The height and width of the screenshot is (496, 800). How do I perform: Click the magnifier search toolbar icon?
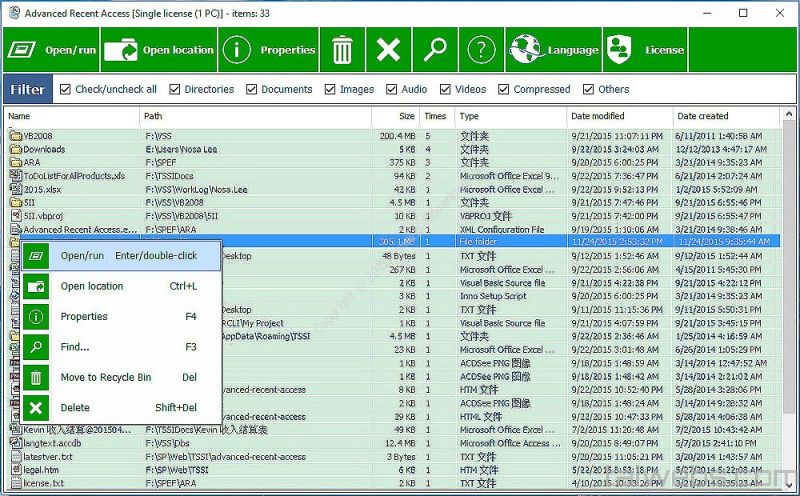[x=435, y=49]
